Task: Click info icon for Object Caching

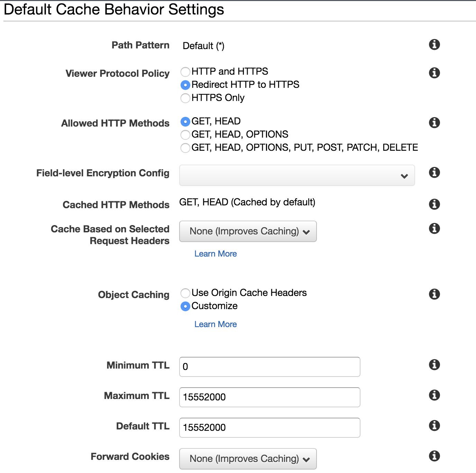Action: pyautogui.click(x=434, y=294)
